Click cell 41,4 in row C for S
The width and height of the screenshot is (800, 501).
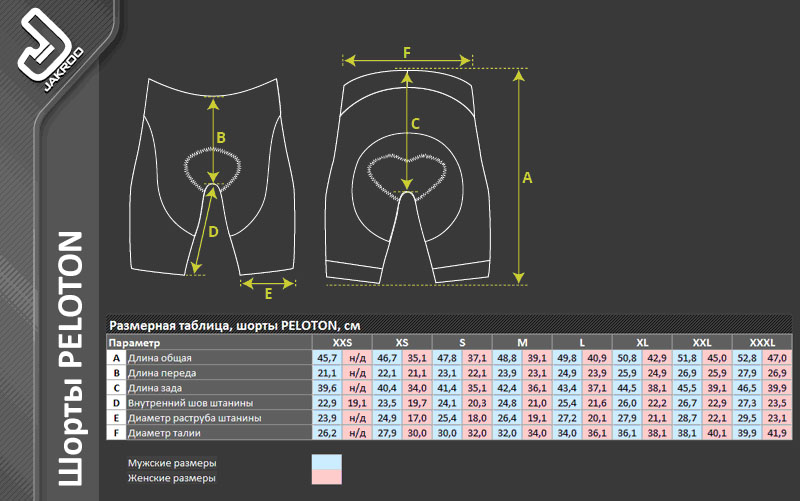click(x=447, y=388)
